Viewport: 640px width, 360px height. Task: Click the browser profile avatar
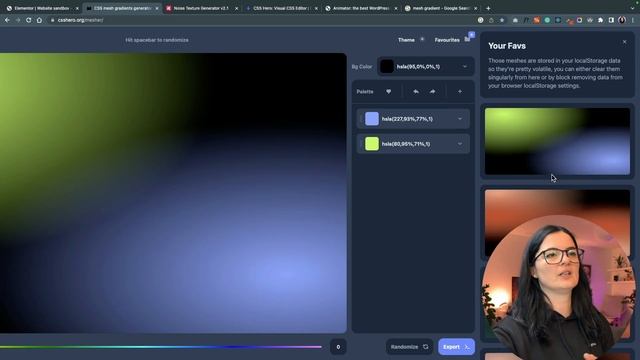(x=622, y=20)
